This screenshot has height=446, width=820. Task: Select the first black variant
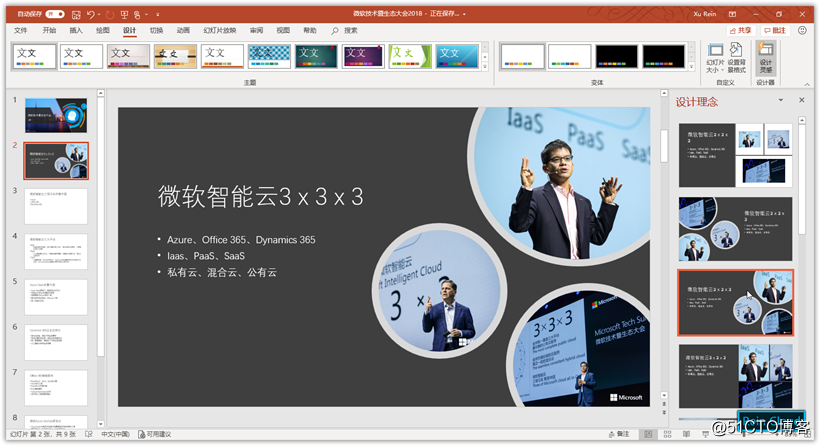coord(617,56)
